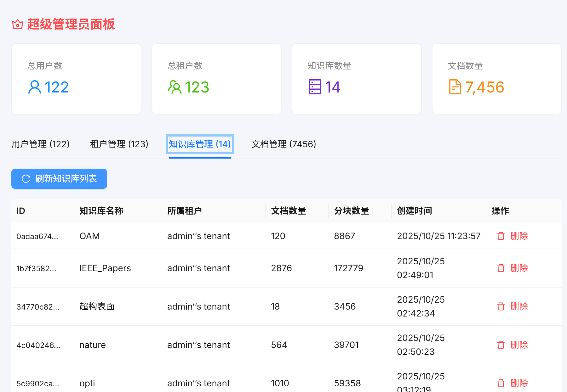Switch to the 用户管理 (122) tab

point(41,144)
